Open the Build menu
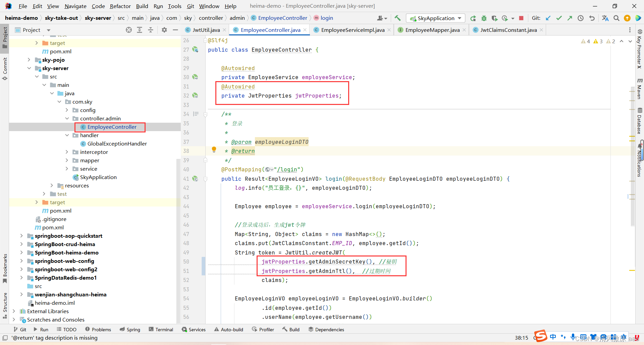Image resolution: width=644 pixels, height=345 pixels. [142, 6]
